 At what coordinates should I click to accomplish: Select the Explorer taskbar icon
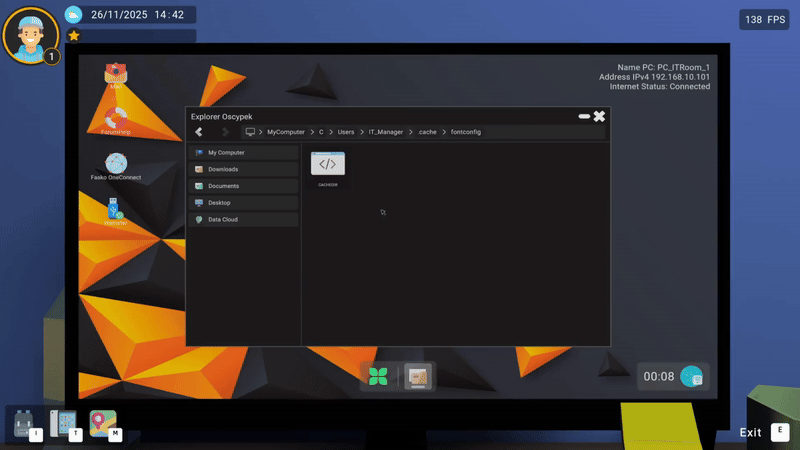pos(418,377)
